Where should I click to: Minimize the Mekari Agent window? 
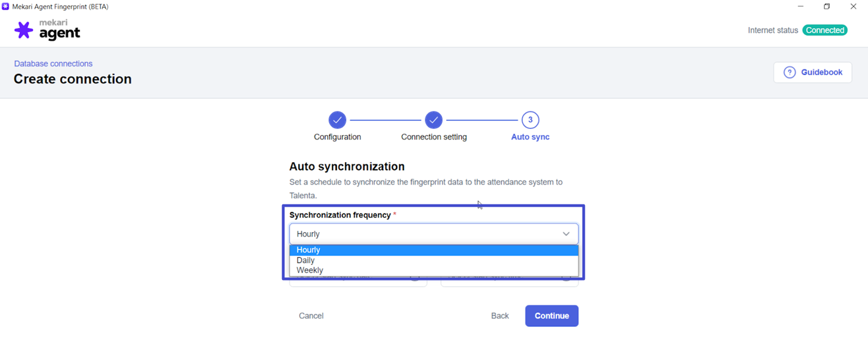click(800, 7)
